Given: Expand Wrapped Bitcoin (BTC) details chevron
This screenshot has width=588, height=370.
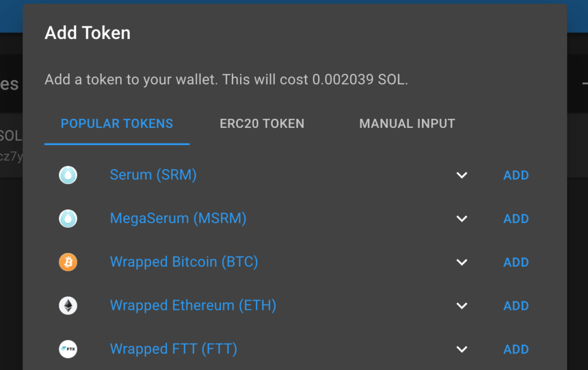Looking at the screenshot, I should (x=462, y=262).
